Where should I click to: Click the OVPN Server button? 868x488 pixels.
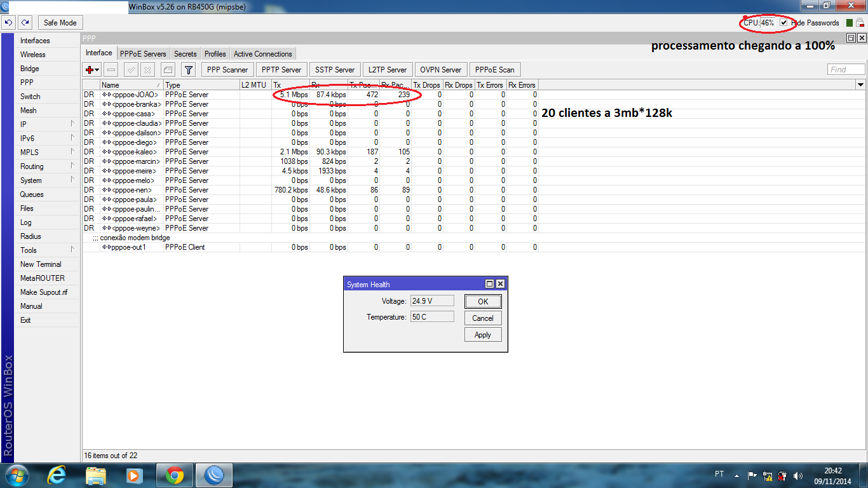pos(441,70)
